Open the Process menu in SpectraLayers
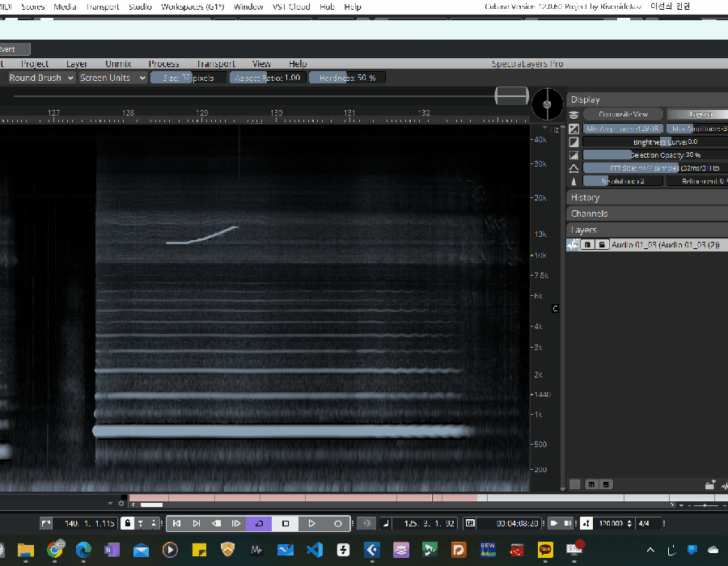 tap(164, 64)
